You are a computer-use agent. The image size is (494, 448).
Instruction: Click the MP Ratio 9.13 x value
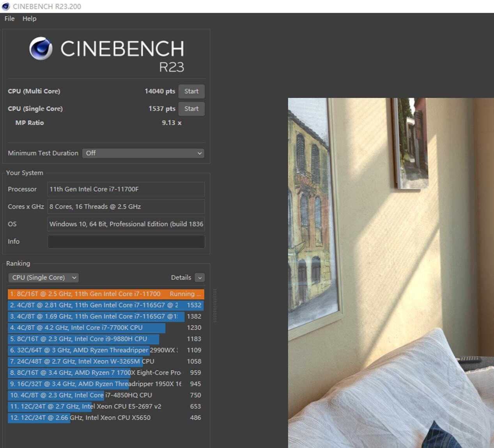(x=172, y=123)
